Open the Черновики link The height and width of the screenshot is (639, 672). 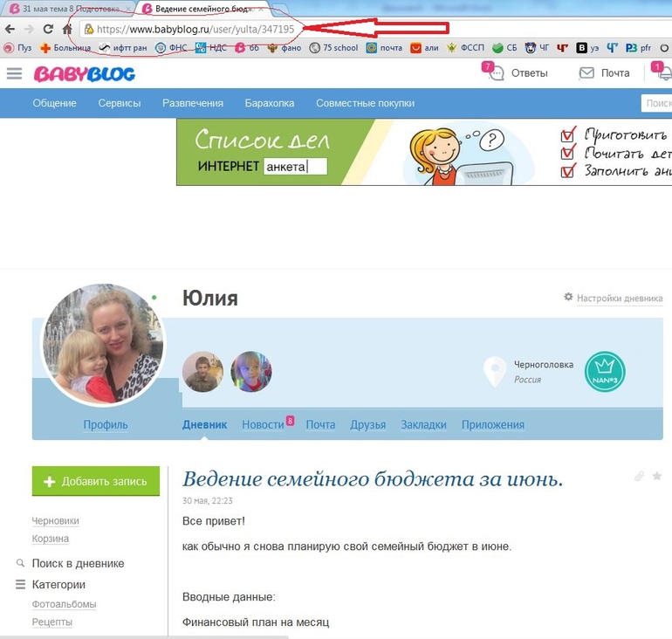(x=55, y=521)
